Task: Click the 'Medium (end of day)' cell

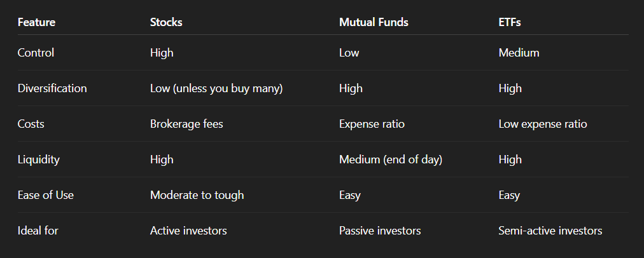Action: click(x=391, y=160)
